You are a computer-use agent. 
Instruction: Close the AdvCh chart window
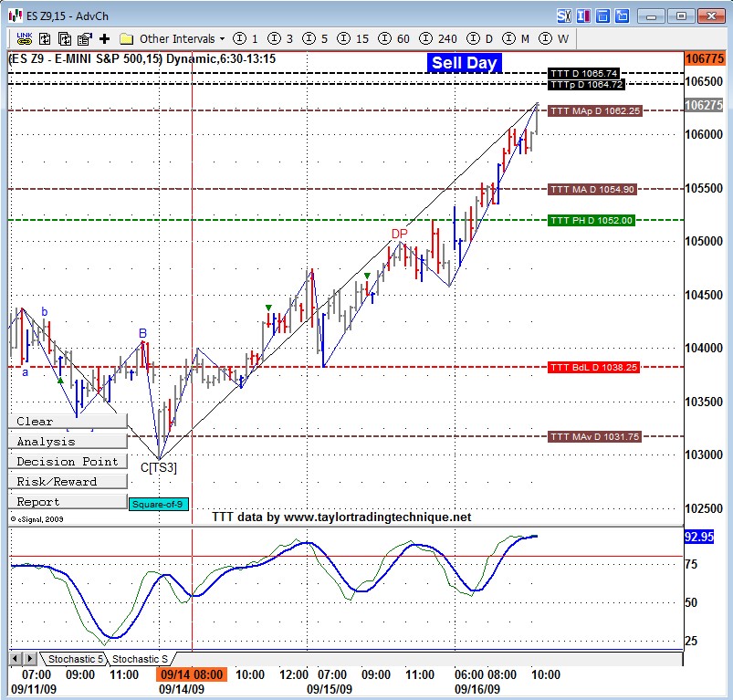click(x=711, y=16)
